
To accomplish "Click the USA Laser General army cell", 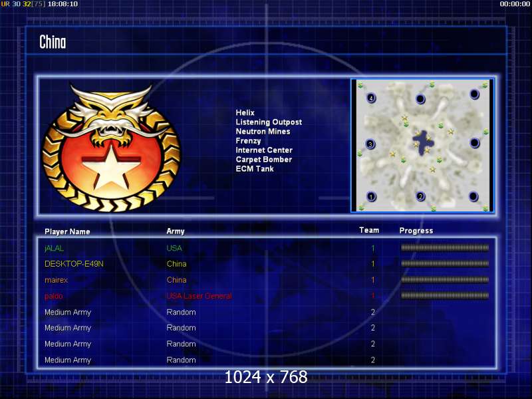I will tap(199, 296).
